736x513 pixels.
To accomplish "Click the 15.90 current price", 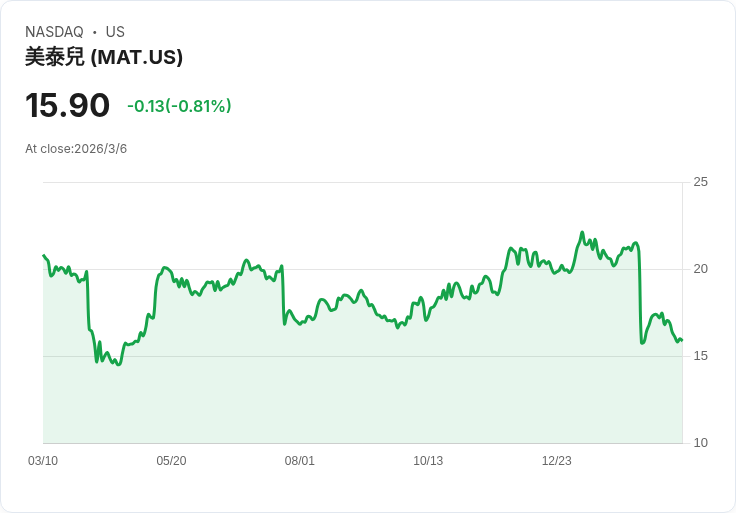I will click(x=67, y=105).
